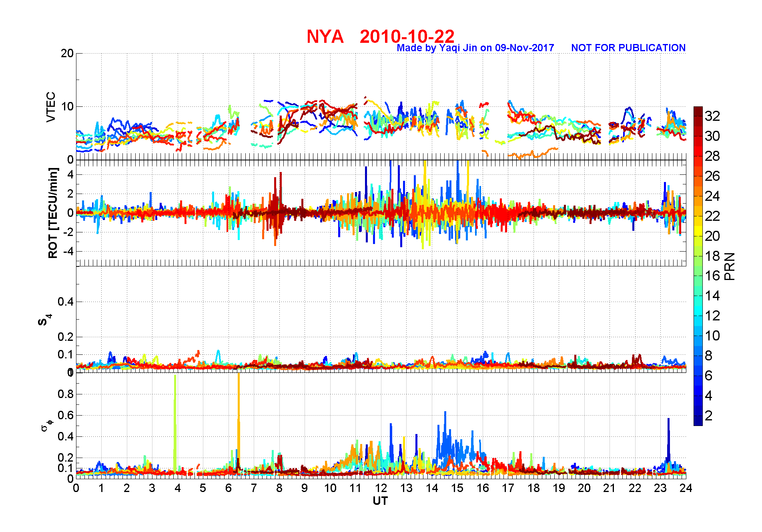Click the sigma-phi panel y-tick '0.8'
This screenshot has height=532, width=762.
pyautogui.click(x=66, y=394)
